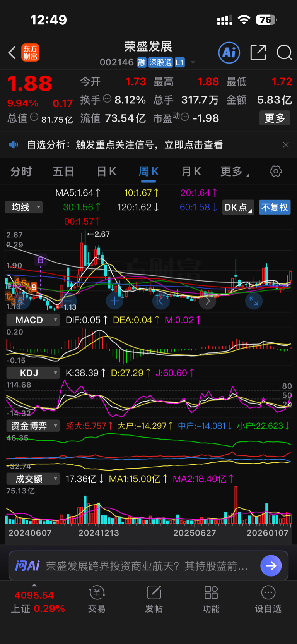Screen dimensions: 297x644
Task: Tap the 小户:22.623 value
Action: (x=264, y=426)
